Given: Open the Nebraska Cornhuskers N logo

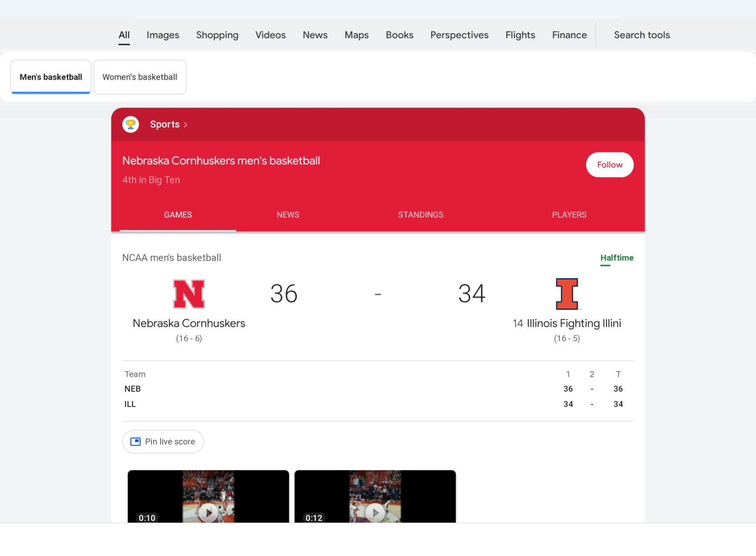Looking at the screenshot, I should pos(189,294).
